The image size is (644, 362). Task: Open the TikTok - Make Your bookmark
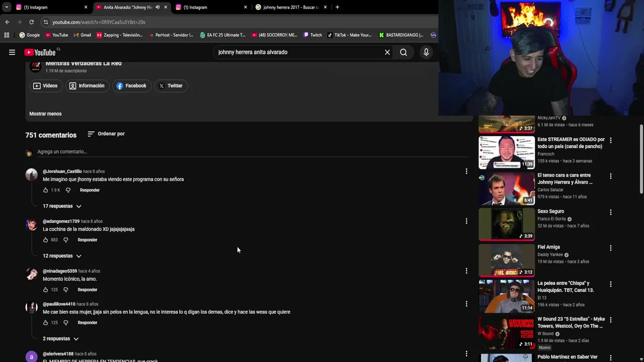[350, 35]
